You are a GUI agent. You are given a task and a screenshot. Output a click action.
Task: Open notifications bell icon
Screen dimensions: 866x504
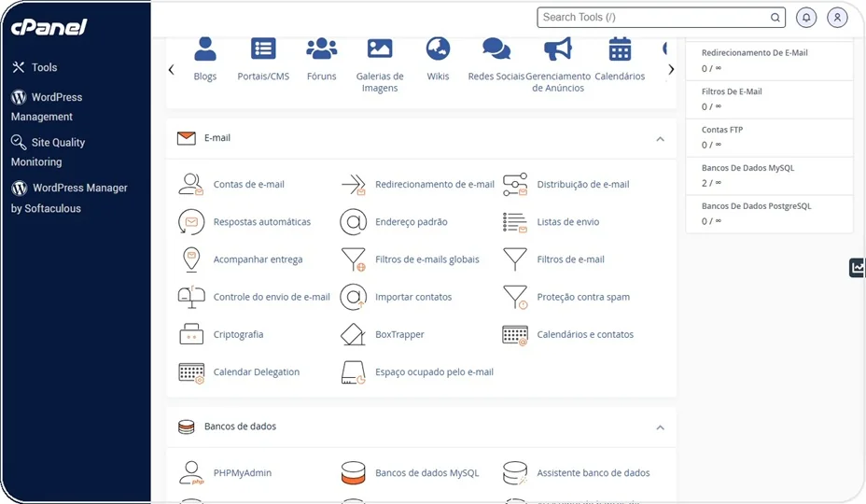(x=806, y=18)
